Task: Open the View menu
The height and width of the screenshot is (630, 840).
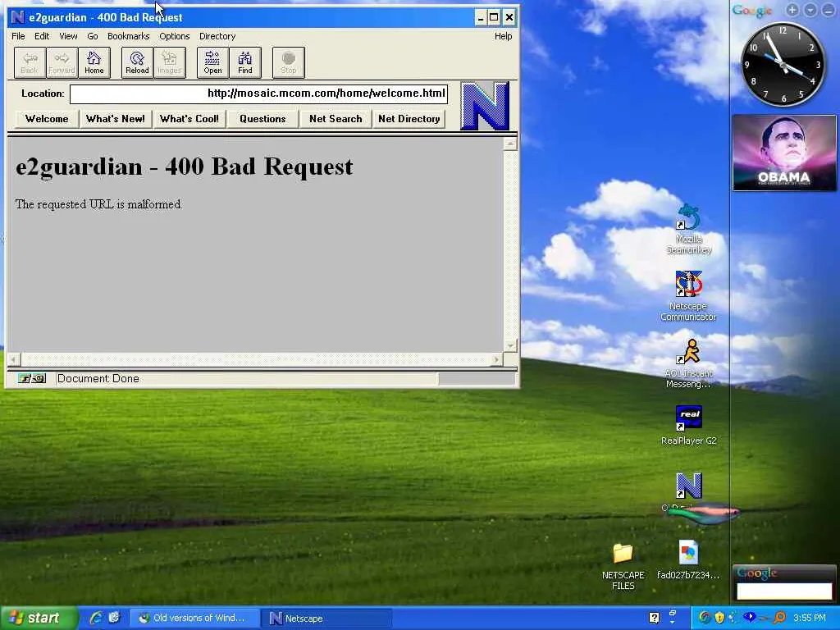Action: (68, 36)
